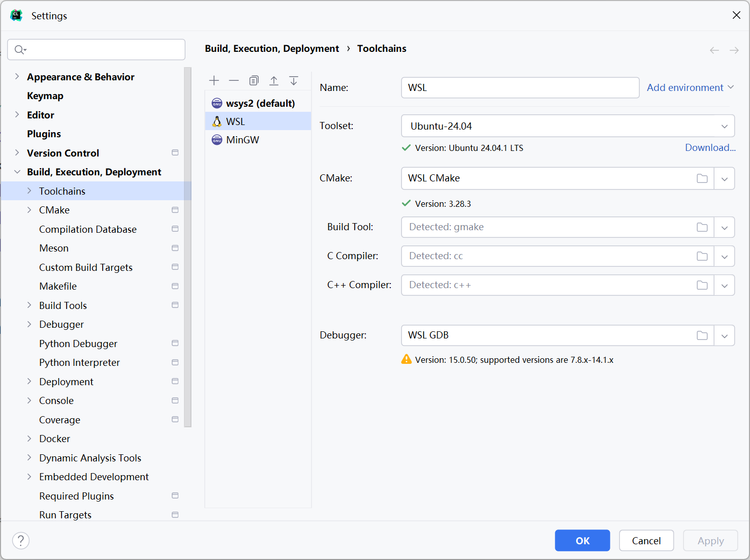Open the CMake dropdown arrow
The height and width of the screenshot is (560, 750).
(725, 178)
